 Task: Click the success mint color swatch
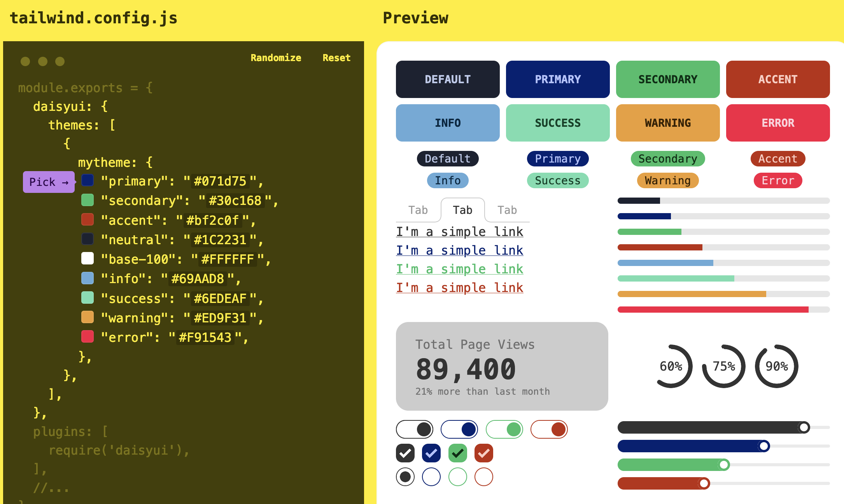coord(88,297)
